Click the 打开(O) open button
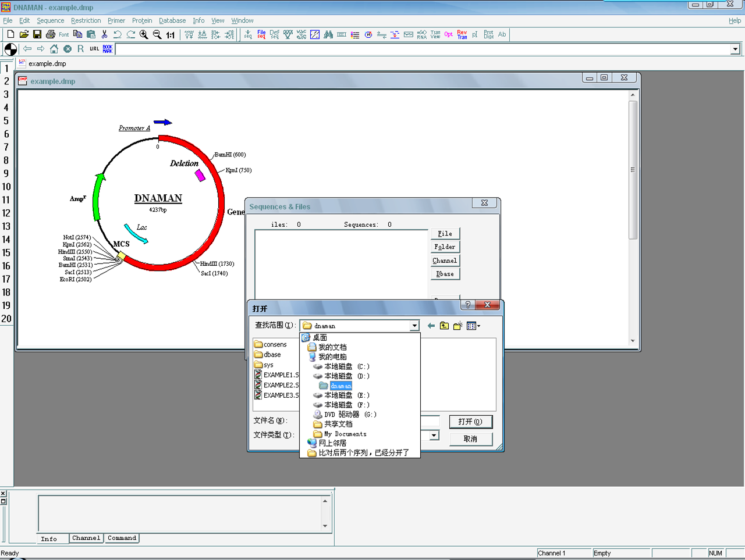This screenshot has width=745, height=560. point(470,422)
